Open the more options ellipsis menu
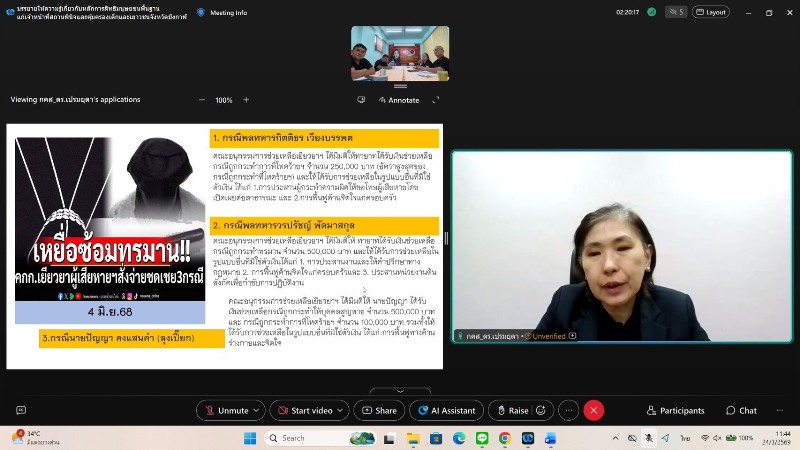 click(x=569, y=411)
